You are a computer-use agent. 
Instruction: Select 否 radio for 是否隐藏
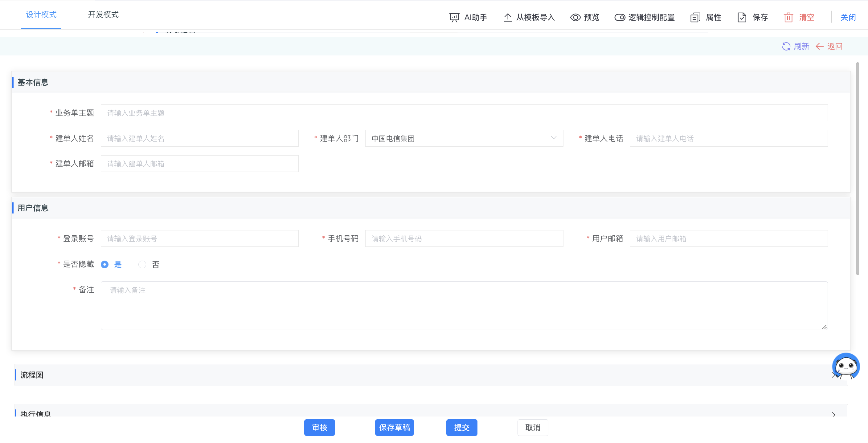coord(142,265)
